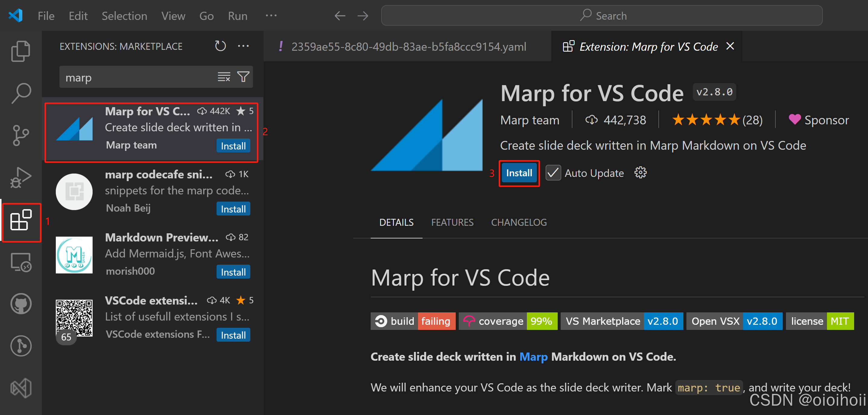The height and width of the screenshot is (415, 868).
Task: Open the GitHub view in activity bar
Action: click(x=21, y=304)
